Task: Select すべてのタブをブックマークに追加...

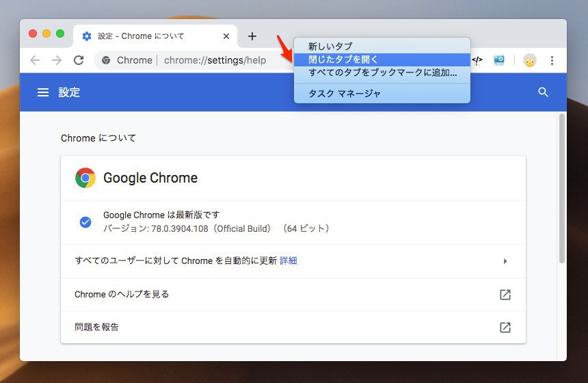Action: (x=382, y=72)
